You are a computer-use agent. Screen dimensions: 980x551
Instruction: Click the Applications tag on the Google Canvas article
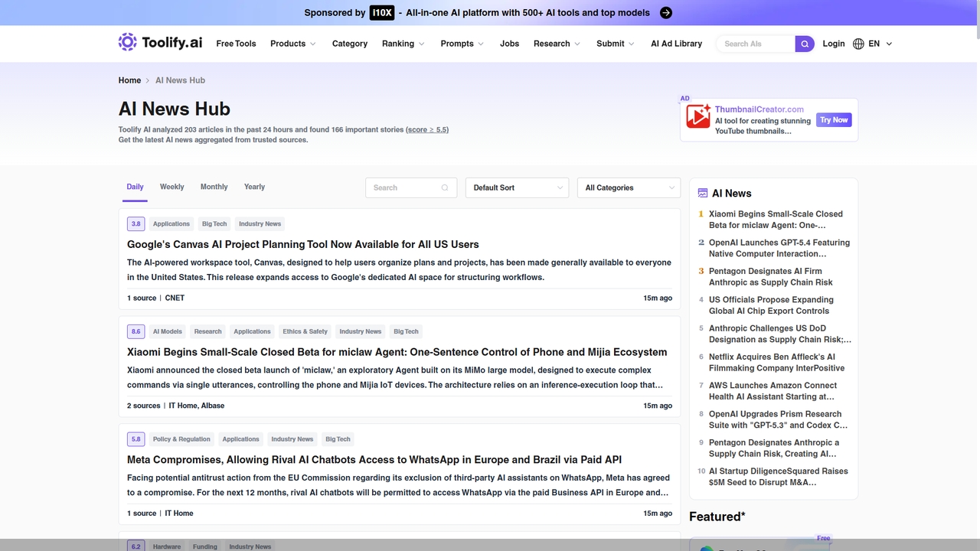coord(171,224)
